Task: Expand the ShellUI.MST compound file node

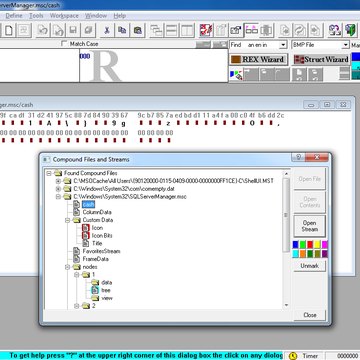Action: [x=58, y=181]
